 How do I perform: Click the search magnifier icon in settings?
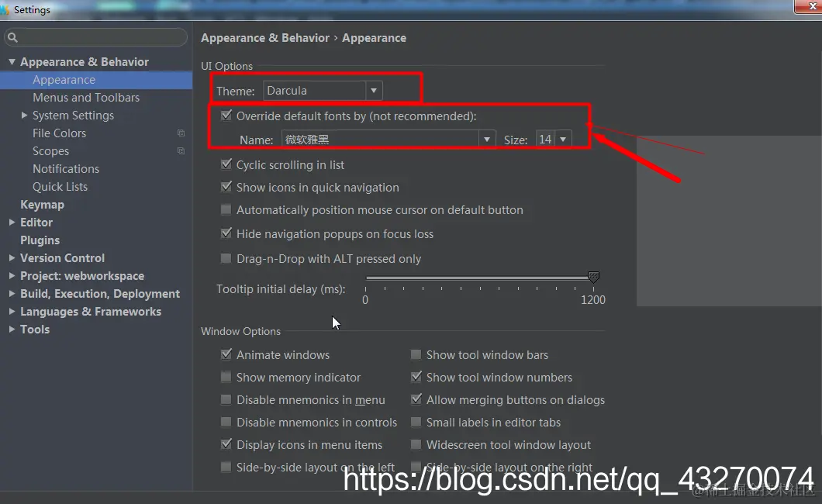click(x=12, y=37)
